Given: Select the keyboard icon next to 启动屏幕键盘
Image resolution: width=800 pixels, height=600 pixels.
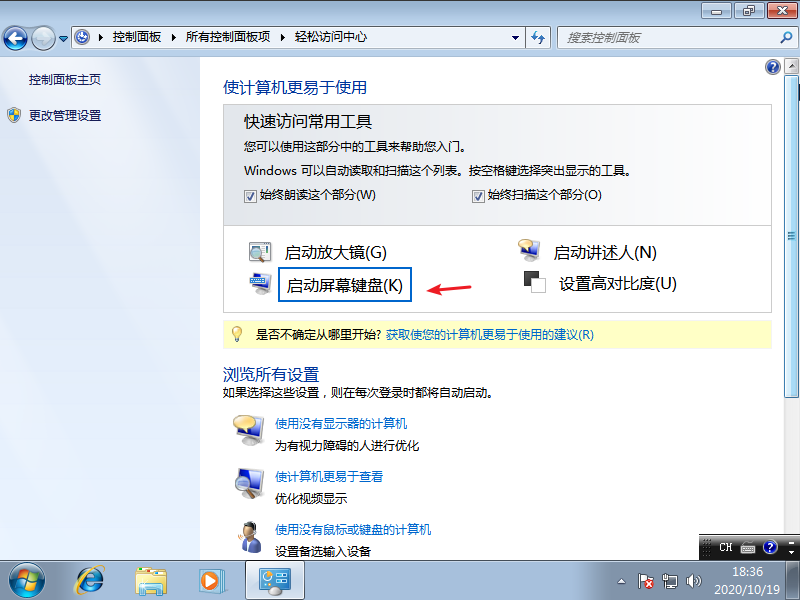Looking at the screenshot, I should pyautogui.click(x=260, y=284).
